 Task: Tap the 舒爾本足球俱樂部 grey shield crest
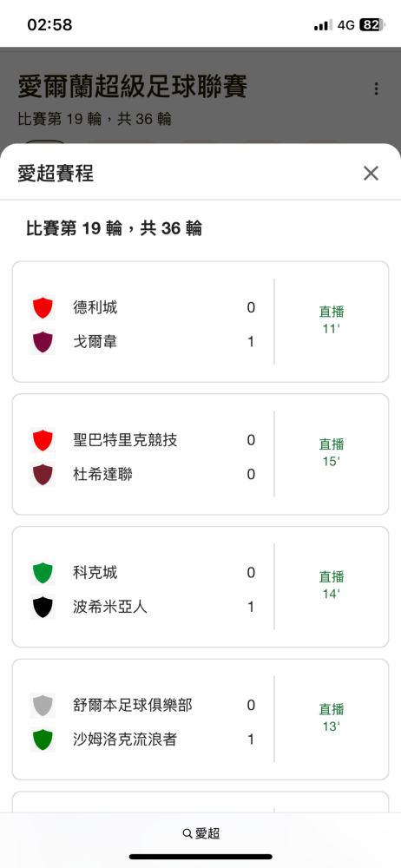[x=43, y=705]
